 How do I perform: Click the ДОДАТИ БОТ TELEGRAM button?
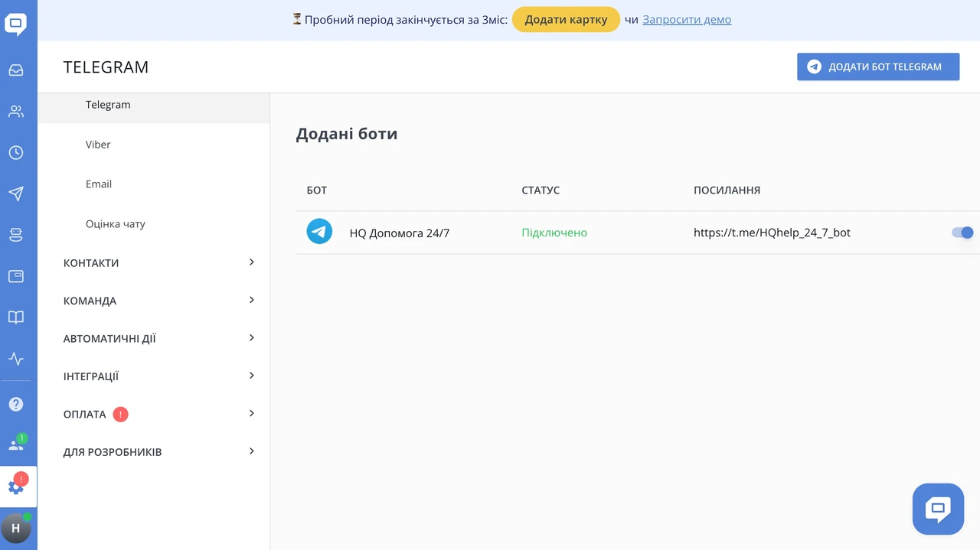[878, 67]
